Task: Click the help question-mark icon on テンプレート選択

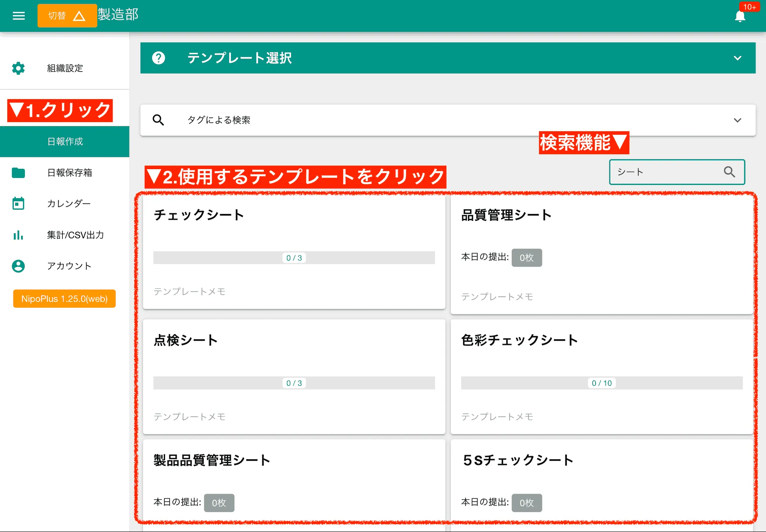Action: point(159,58)
